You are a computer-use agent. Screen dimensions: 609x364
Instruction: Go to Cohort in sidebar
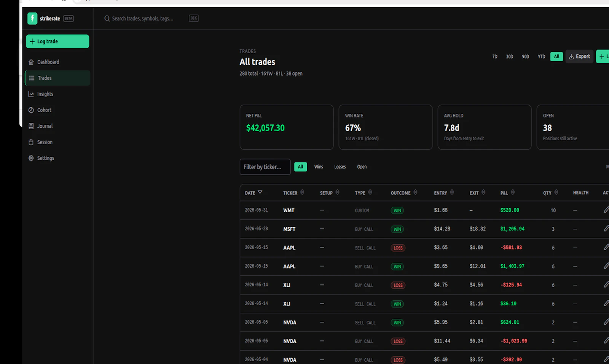57,110
